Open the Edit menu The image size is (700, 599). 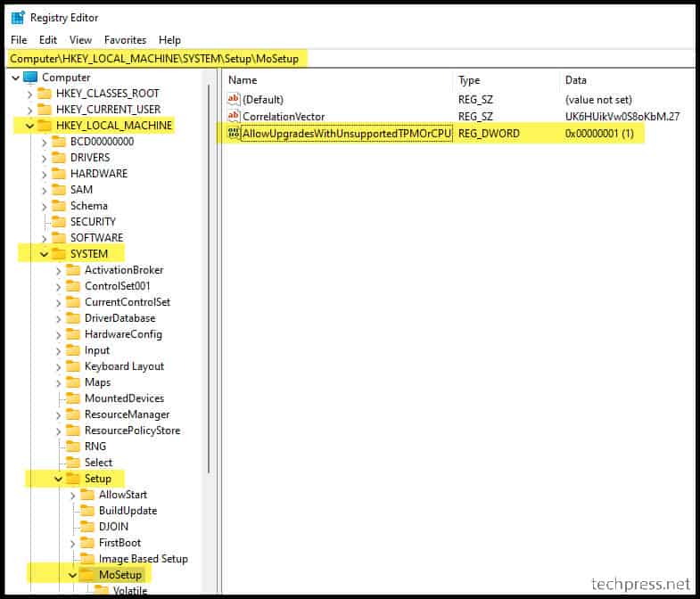(x=48, y=40)
